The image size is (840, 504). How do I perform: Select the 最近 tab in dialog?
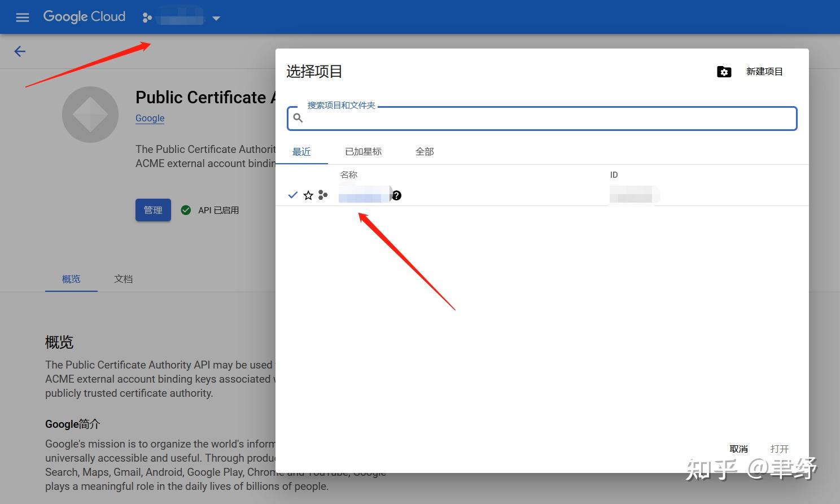point(301,151)
